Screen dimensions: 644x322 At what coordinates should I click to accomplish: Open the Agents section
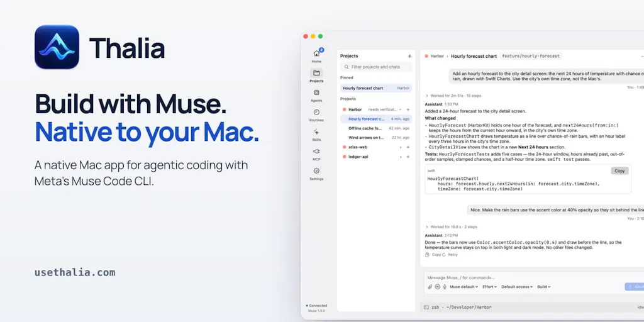click(316, 95)
